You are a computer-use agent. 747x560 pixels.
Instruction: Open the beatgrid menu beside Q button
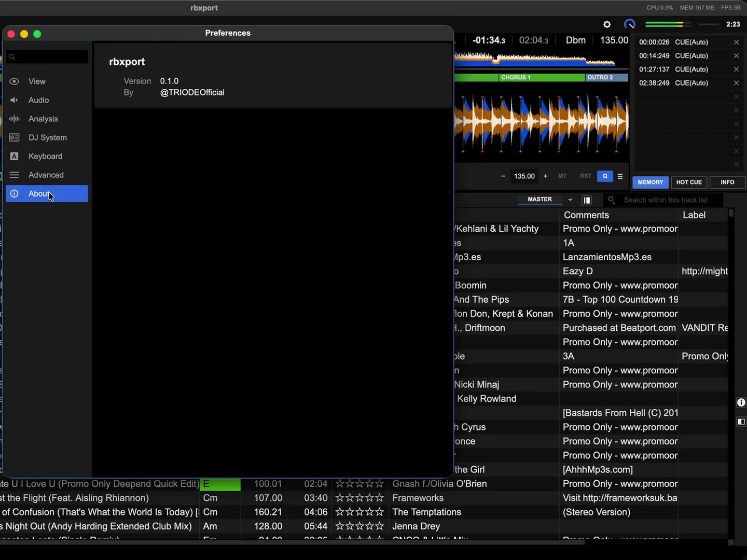pos(620,176)
